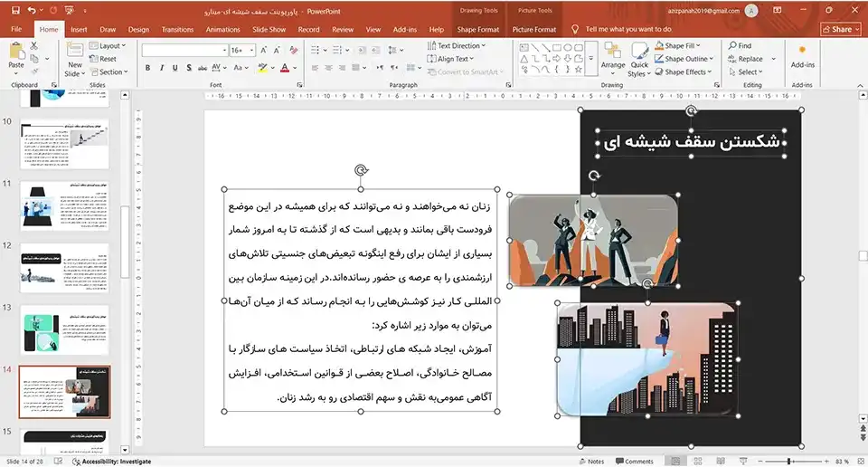The image size is (868, 467).
Task: Click Accessibility: Investigate in status bar
Action: pyautogui.click(x=112, y=461)
